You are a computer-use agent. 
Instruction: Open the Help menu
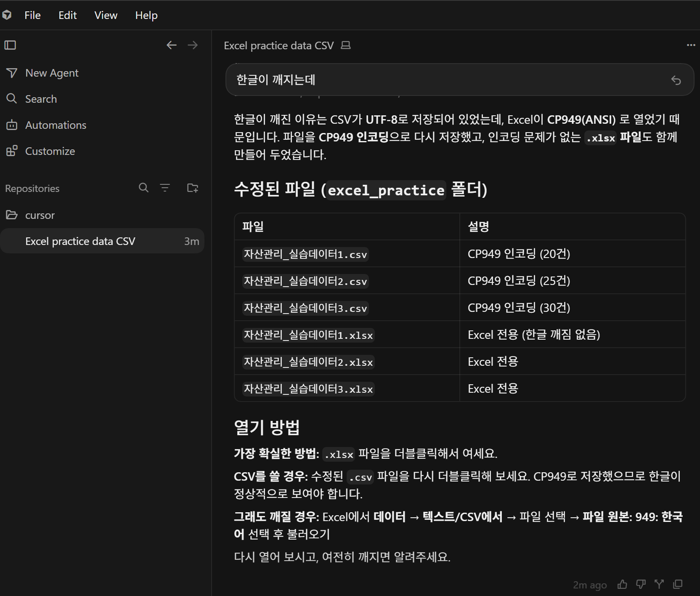(x=146, y=16)
